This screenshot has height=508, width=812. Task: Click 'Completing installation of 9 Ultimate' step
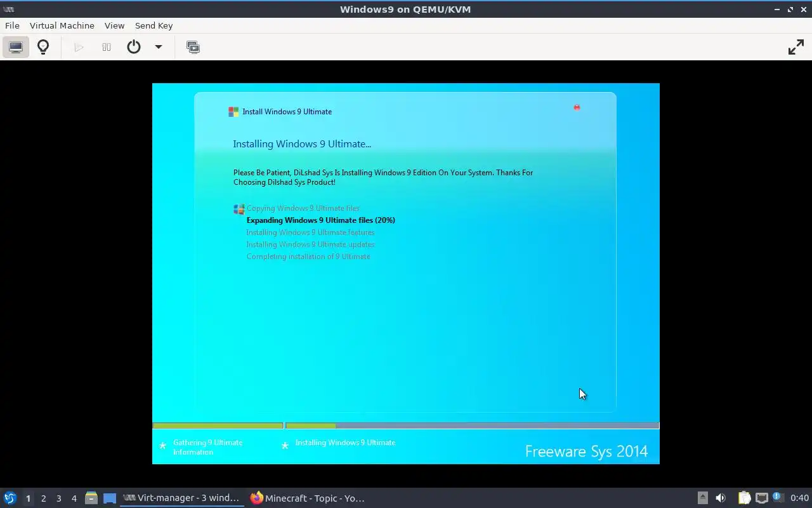308,257
